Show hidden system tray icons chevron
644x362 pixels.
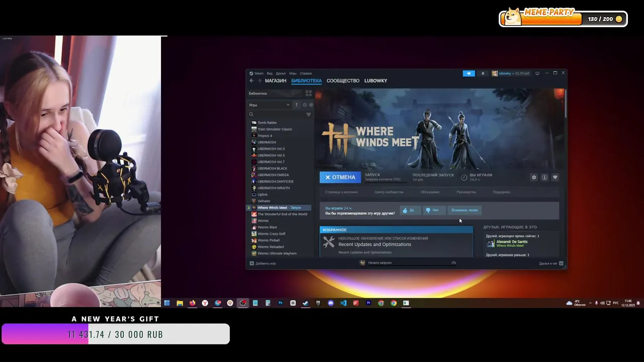[x=590, y=303]
